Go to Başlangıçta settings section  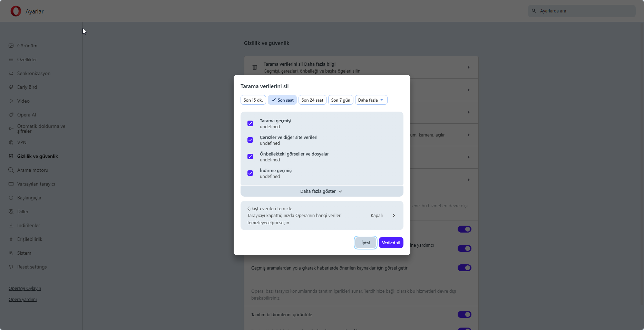click(x=29, y=198)
